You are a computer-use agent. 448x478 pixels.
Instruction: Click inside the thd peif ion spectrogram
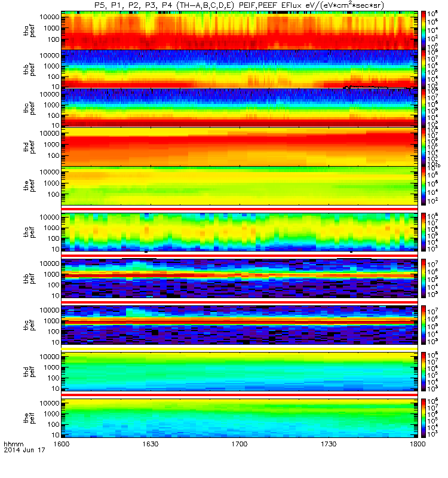[240, 371]
